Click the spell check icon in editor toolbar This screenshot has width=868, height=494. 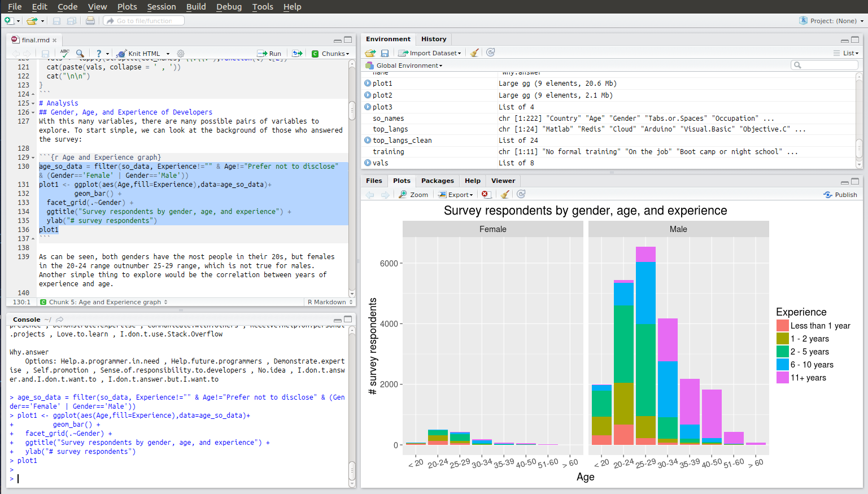point(64,53)
